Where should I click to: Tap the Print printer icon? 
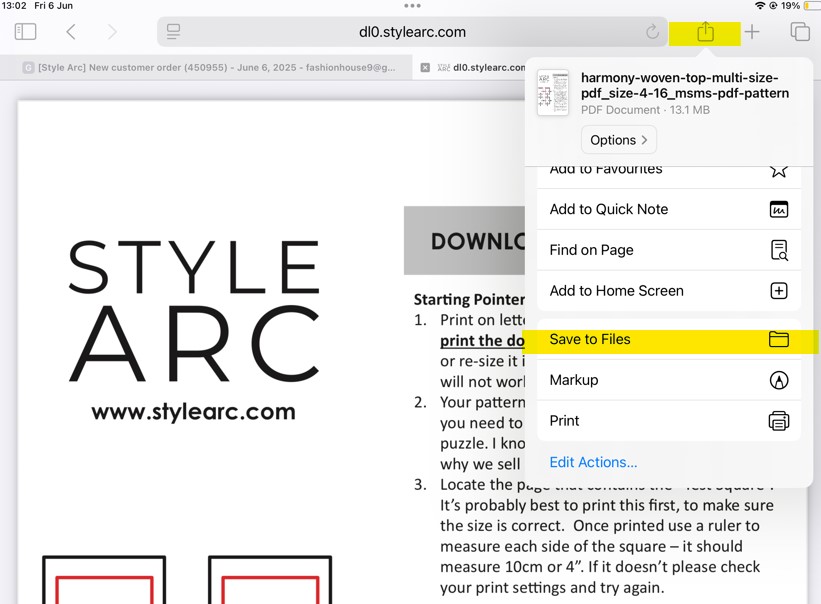click(779, 421)
